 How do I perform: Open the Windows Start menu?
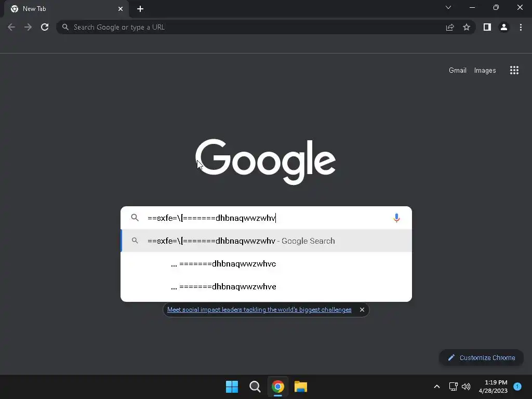tap(232, 387)
